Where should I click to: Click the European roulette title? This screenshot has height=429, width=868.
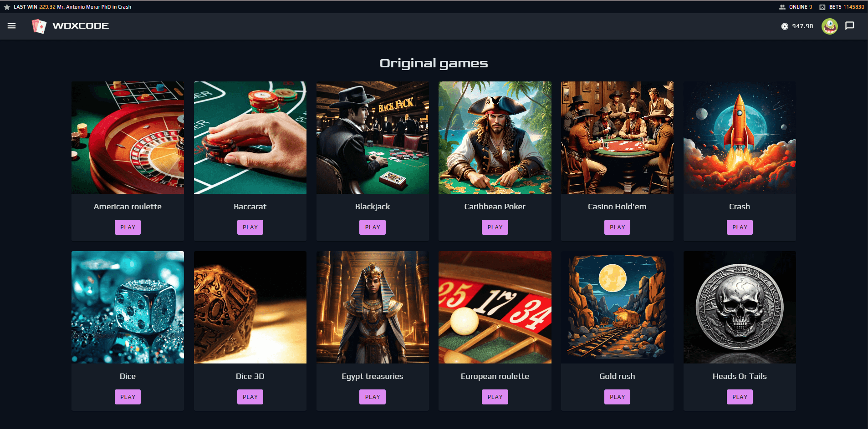click(495, 376)
